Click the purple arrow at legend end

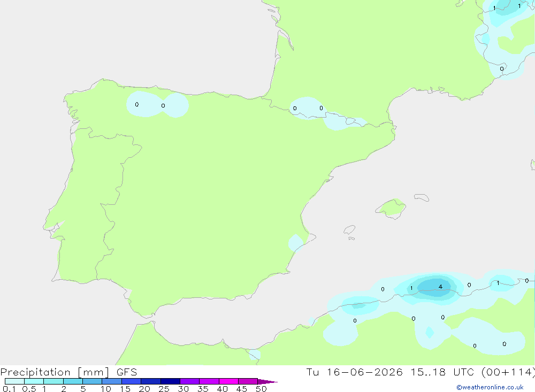[x=267, y=381]
